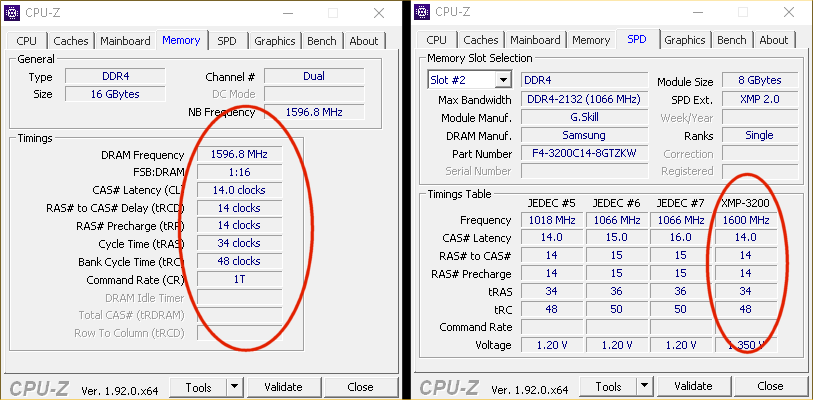This screenshot has height=400, width=813.
Task: Open the About tab in right window
Action: [774, 40]
